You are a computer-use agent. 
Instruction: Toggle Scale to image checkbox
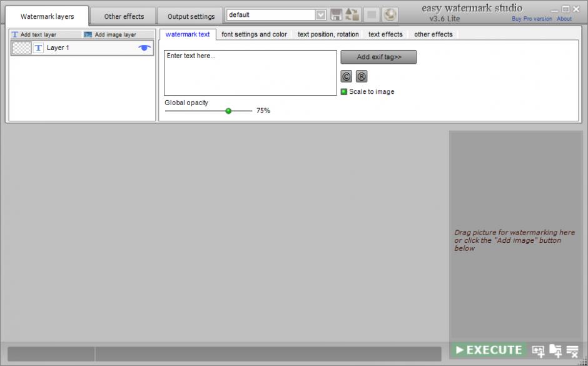click(x=344, y=91)
